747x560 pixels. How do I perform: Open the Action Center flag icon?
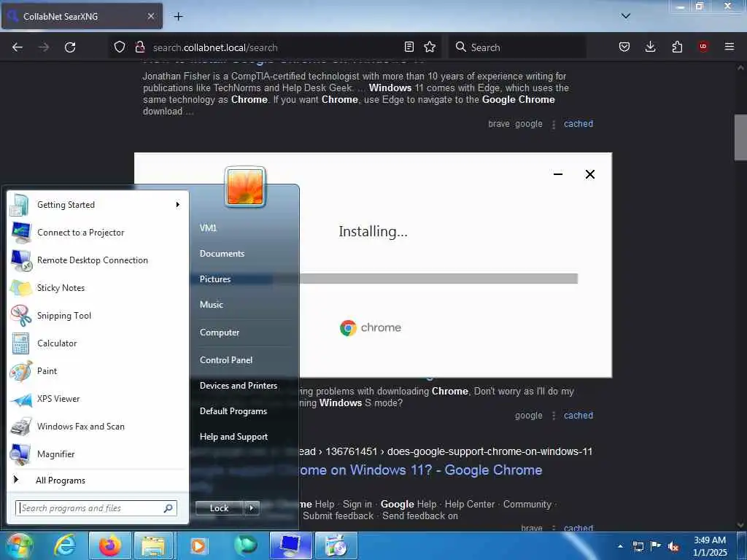(x=656, y=546)
